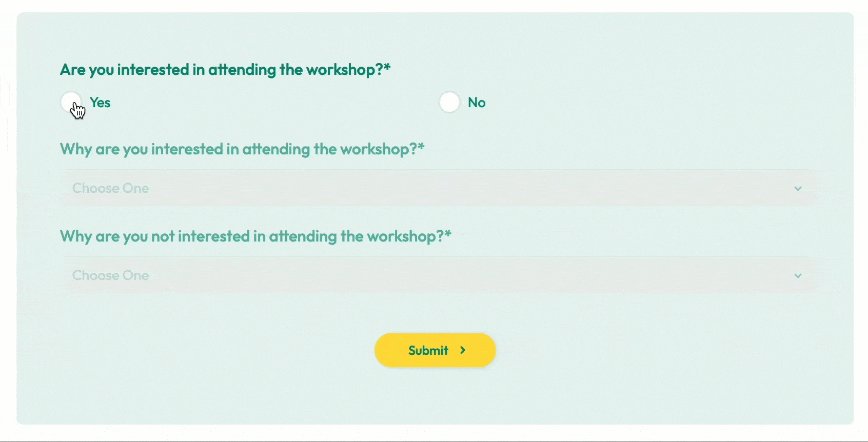Image resolution: width=868 pixels, height=442 pixels.
Task: Select the No radio button
Action: point(449,102)
